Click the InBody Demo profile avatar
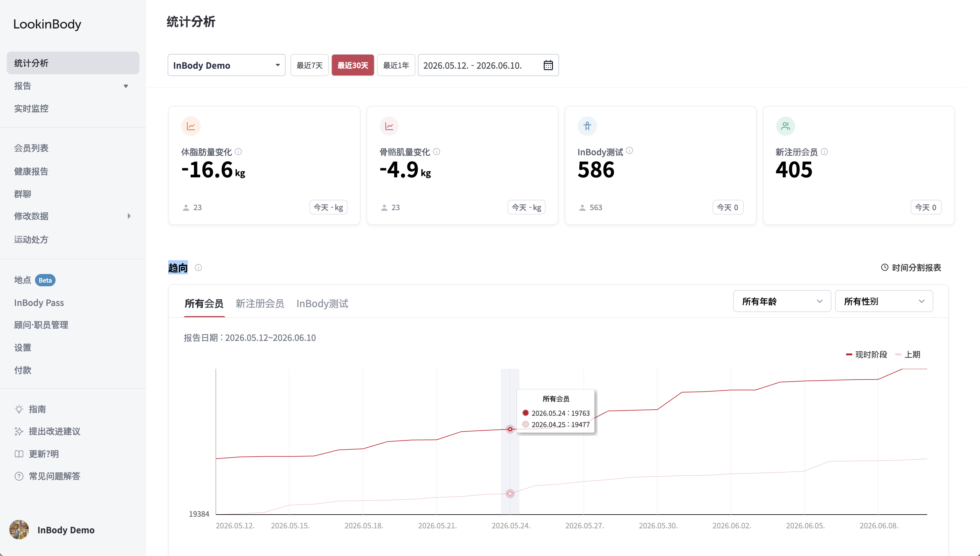Screen dimensions: 980x556 coord(19,530)
